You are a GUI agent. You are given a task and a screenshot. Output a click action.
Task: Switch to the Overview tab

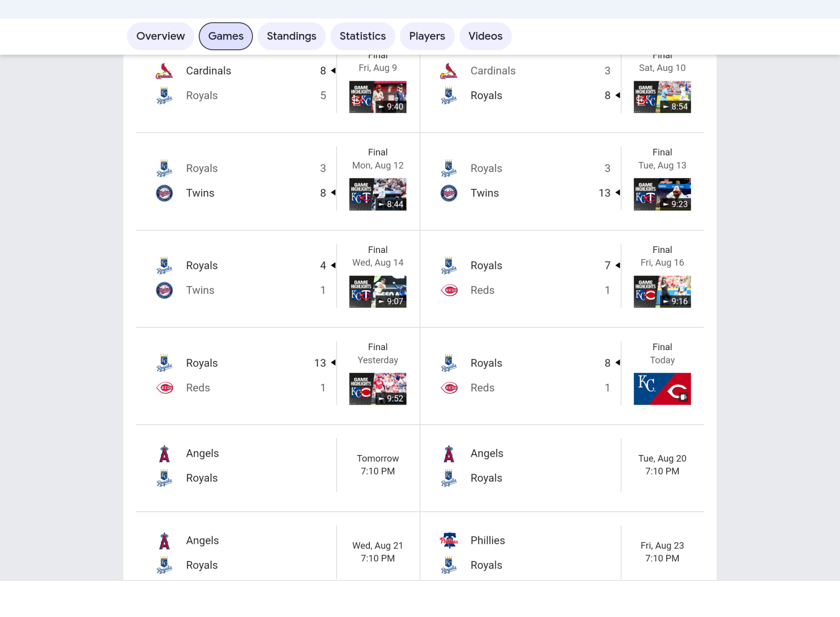point(160,36)
